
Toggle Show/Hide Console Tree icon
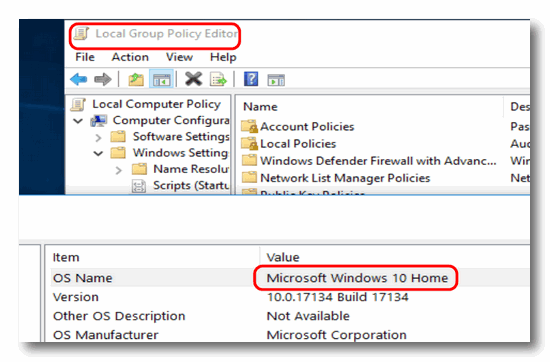pyautogui.click(x=161, y=79)
